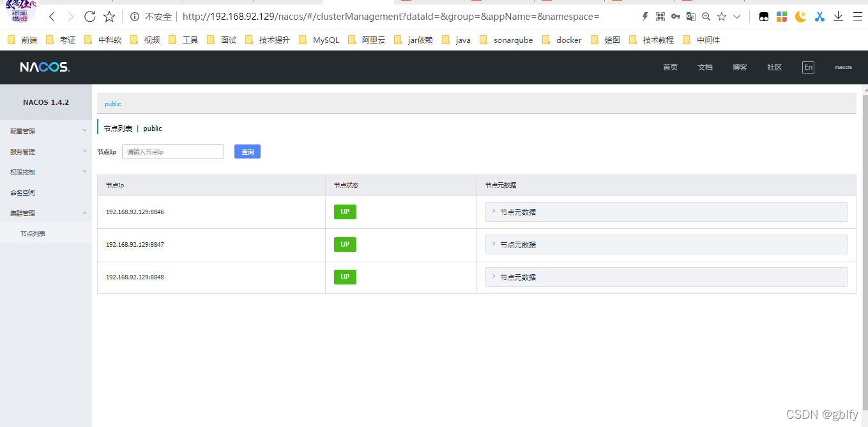Select the public namespace tab

(x=112, y=104)
